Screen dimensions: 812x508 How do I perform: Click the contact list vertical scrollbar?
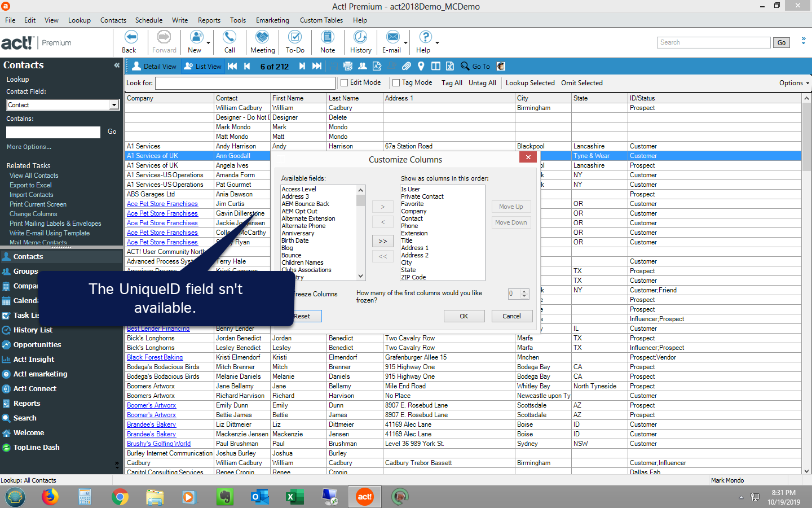tap(807, 284)
